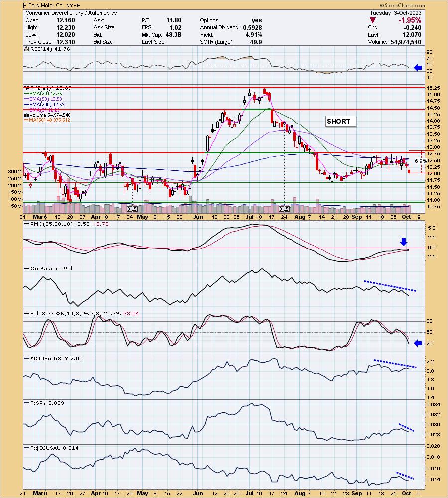Click the orange MA(50) legend line swatch
The width and height of the screenshot is (448, 498).
tap(27, 120)
